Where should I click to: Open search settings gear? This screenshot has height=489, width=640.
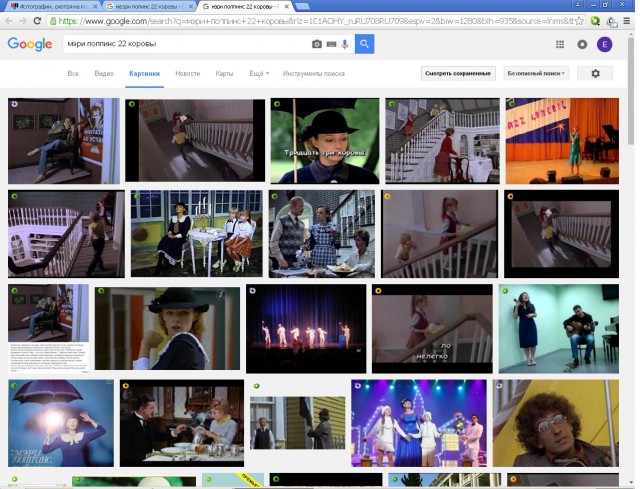click(596, 73)
